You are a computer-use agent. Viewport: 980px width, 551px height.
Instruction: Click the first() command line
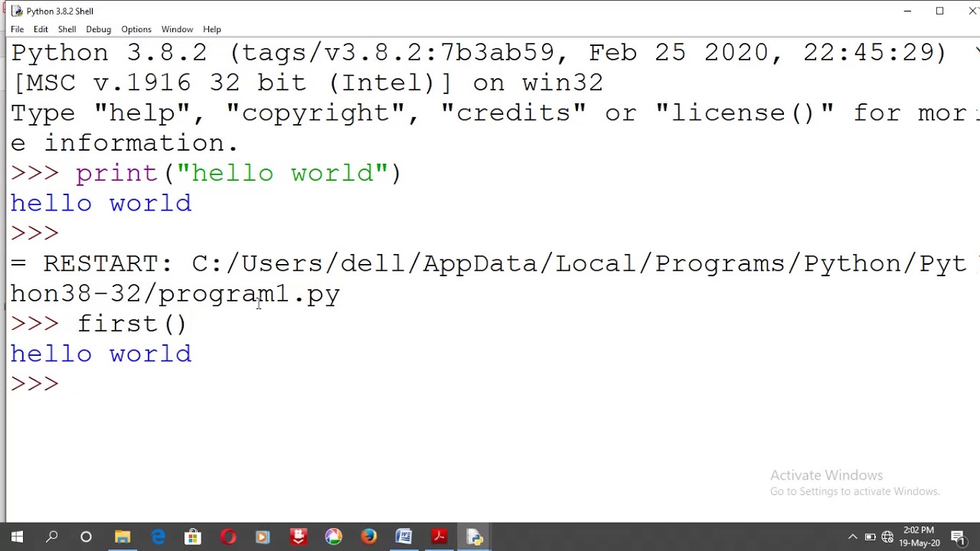click(99, 324)
